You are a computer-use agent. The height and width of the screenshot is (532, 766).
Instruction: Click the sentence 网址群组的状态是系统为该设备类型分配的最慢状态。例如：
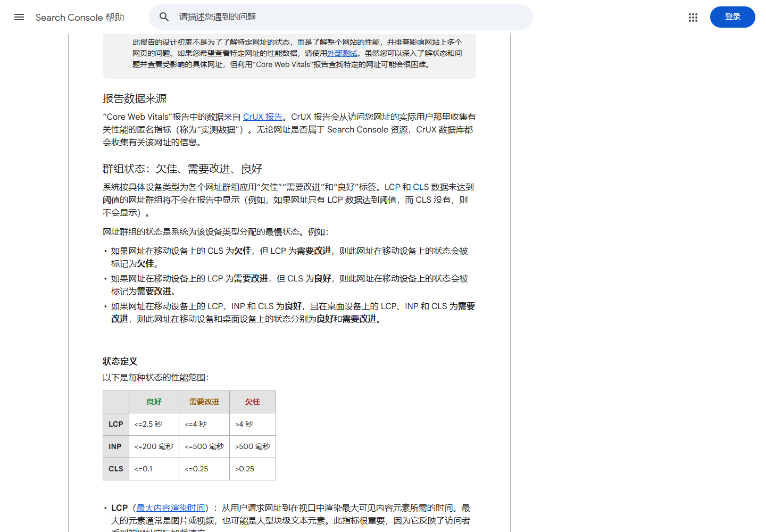(216, 231)
